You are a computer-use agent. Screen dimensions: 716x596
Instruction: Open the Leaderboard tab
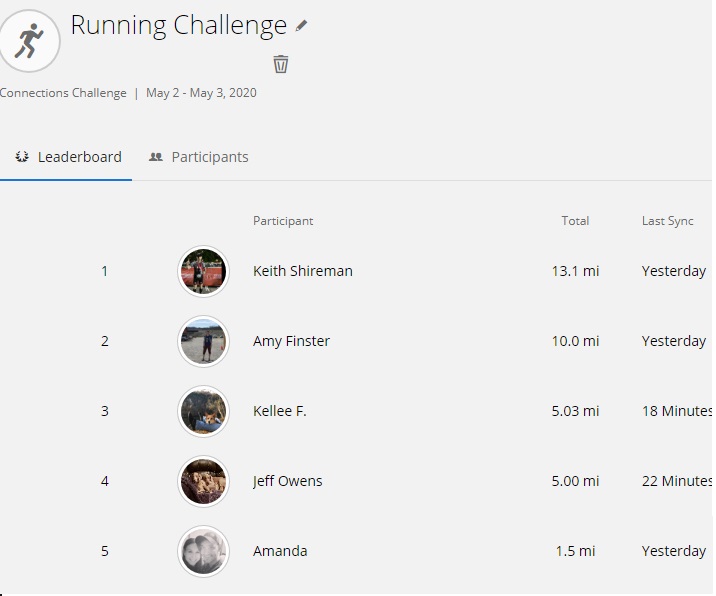66,157
